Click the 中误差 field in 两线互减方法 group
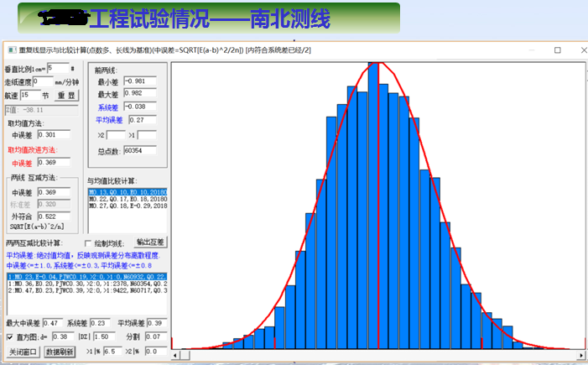This screenshot has height=365, width=588. tap(54, 192)
